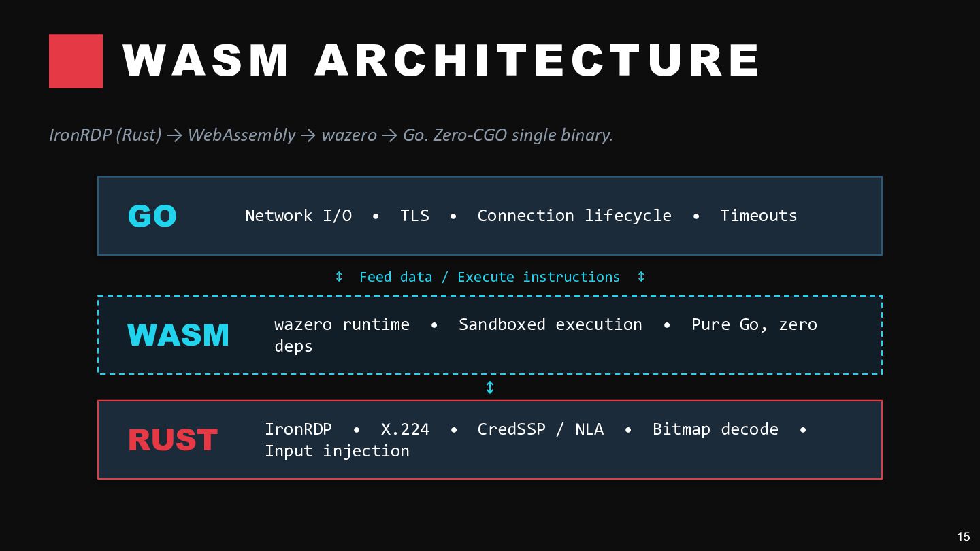Click the double arrow between WASM and RUST boxes
Viewport: 980px width, 551px height.
pos(490,388)
